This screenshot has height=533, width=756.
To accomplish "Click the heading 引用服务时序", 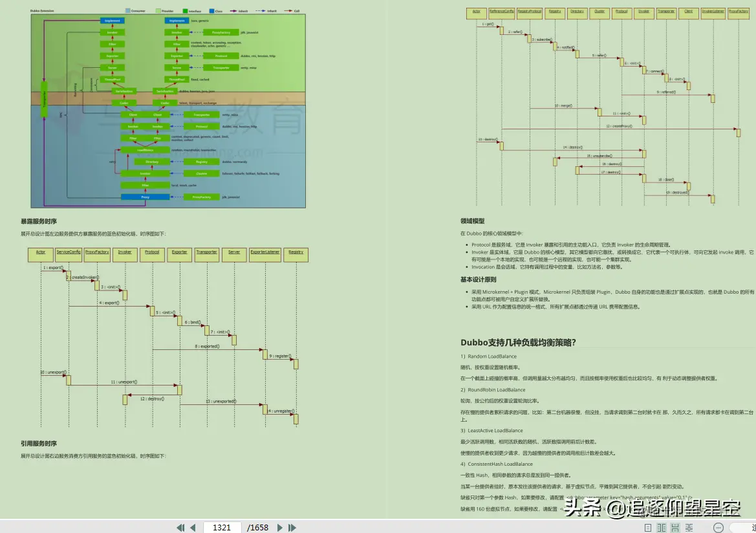I will (39, 443).
